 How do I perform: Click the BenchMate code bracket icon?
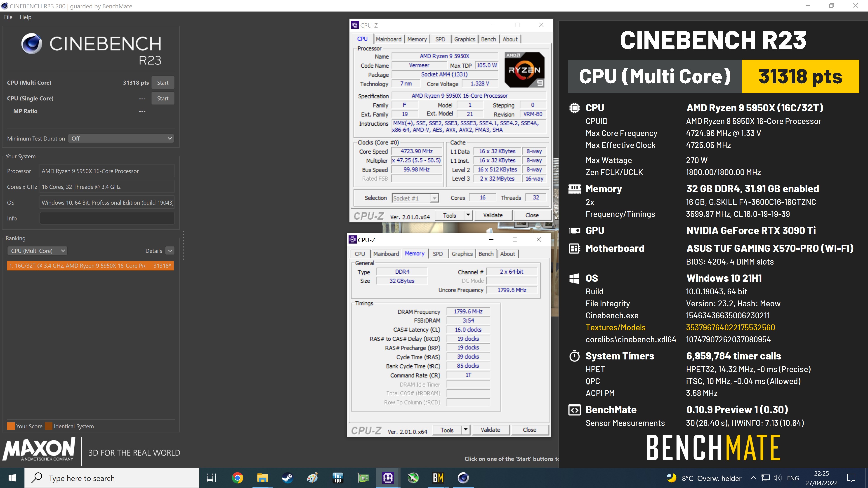574,410
